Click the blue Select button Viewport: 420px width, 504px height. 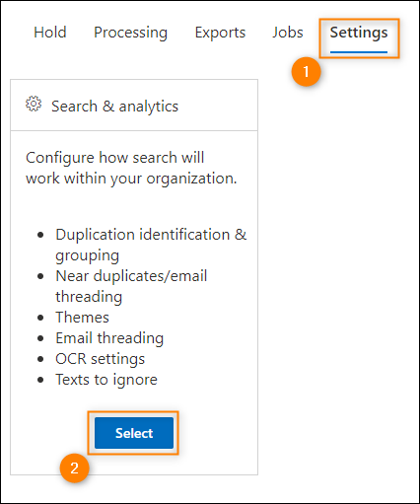point(134,433)
